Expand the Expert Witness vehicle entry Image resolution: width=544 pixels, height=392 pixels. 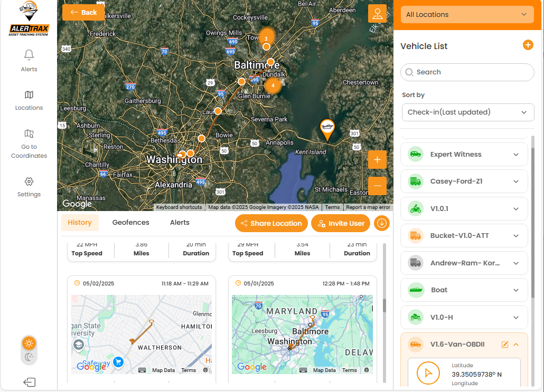[516, 155]
